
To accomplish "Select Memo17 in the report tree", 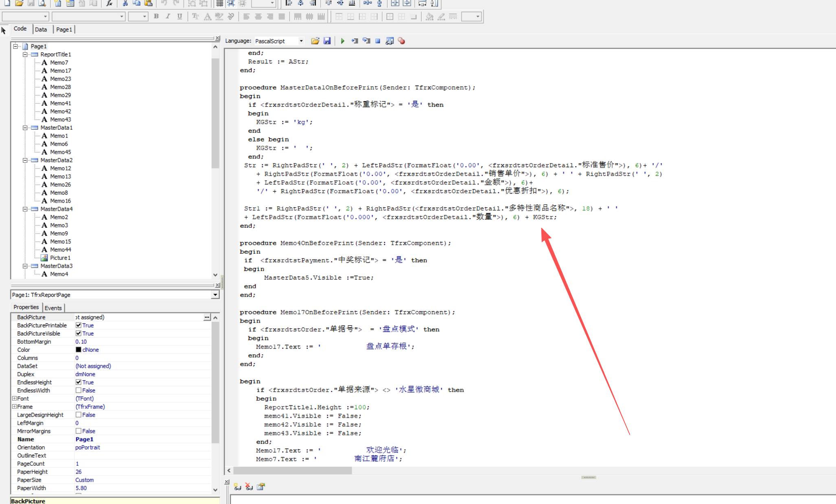I will coord(60,71).
